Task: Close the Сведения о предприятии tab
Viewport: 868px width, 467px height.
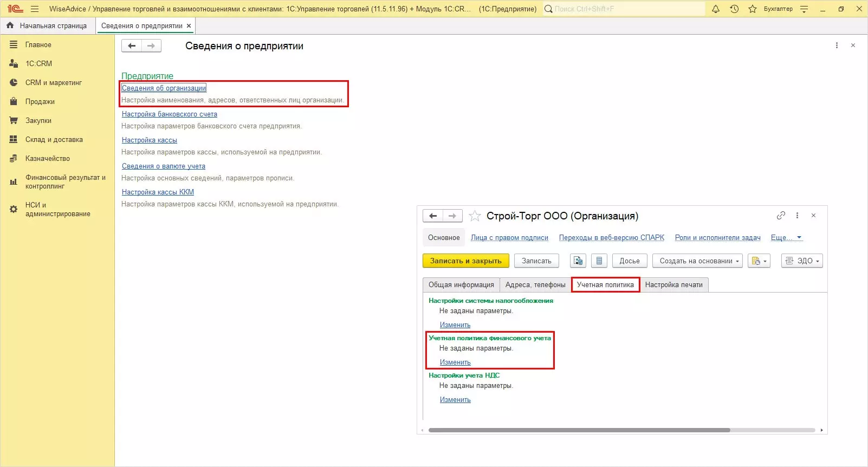Action: [189, 25]
